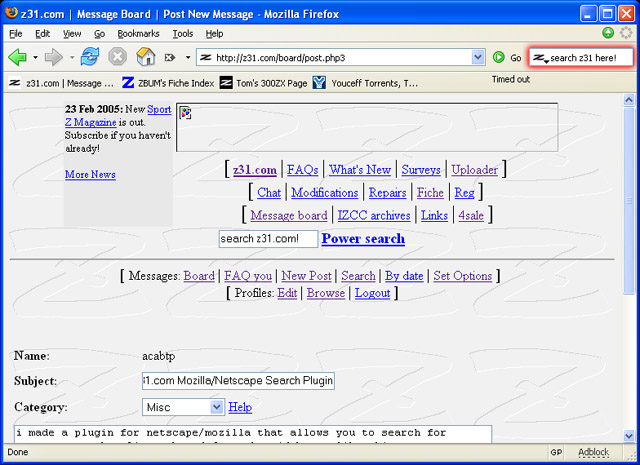Open the Help menu
The height and width of the screenshot is (465, 640).
[x=214, y=33]
